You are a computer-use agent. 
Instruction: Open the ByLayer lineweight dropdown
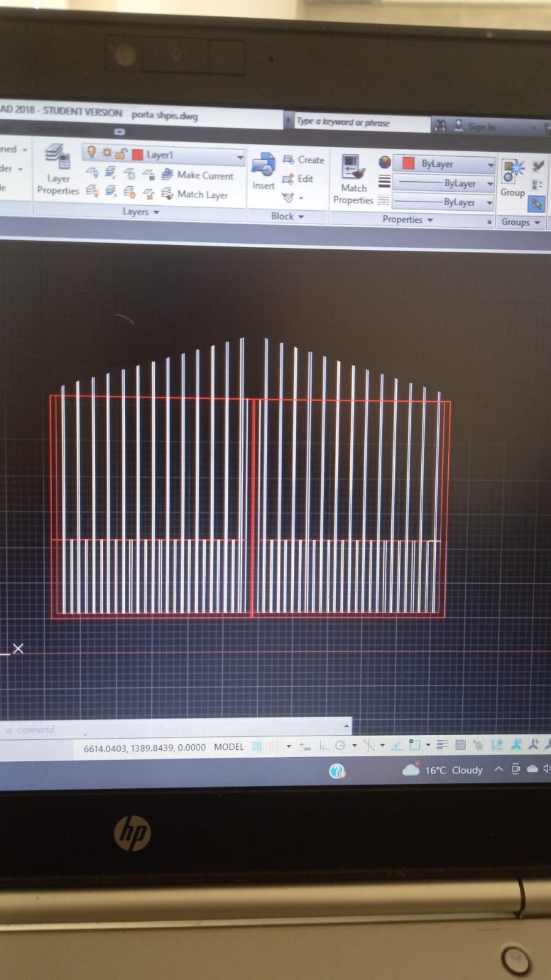coord(490,184)
